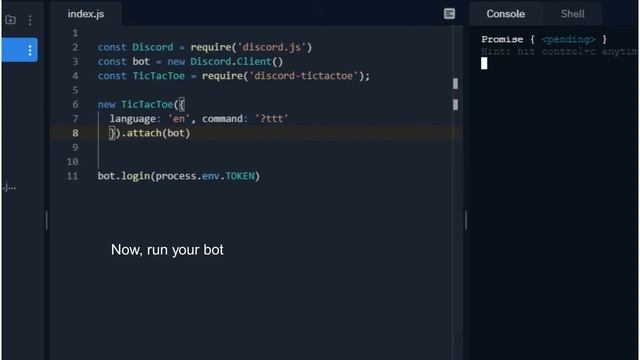This screenshot has height=360, width=640.
Task: Click the code formatting icon above the editor
Action: coord(449,14)
